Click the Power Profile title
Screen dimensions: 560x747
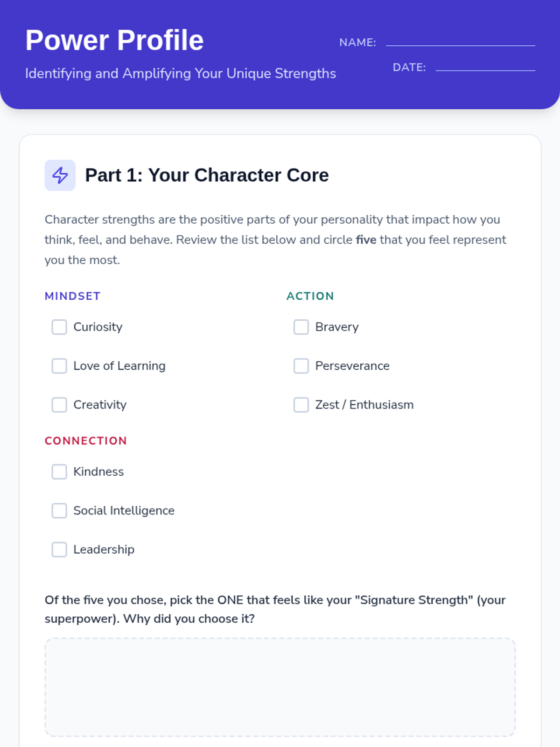click(114, 40)
